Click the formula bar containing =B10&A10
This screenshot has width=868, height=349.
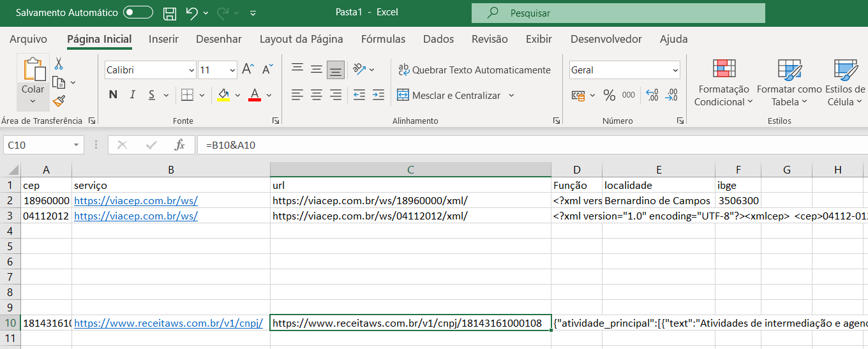pos(532,145)
